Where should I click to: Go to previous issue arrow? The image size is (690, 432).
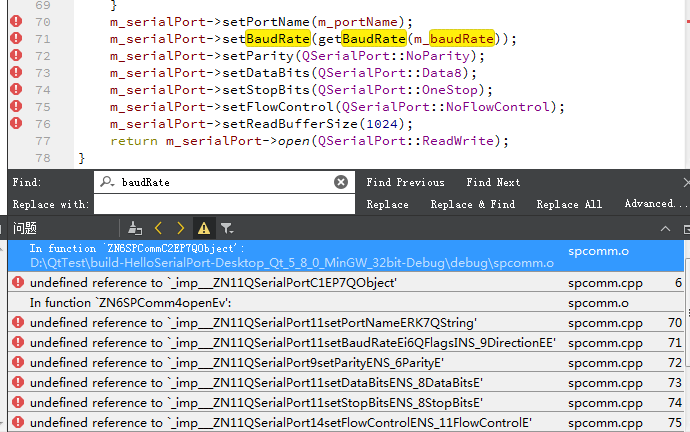(158, 228)
